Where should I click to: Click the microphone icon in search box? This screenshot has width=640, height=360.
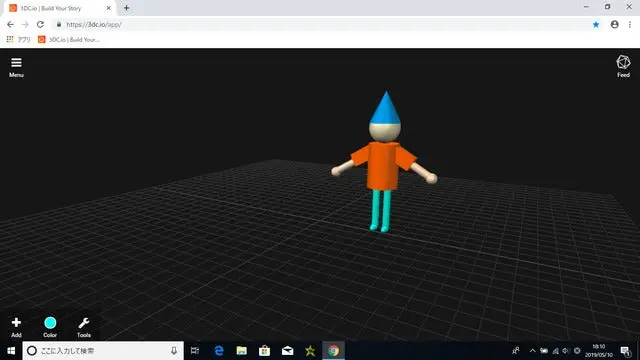coord(174,351)
